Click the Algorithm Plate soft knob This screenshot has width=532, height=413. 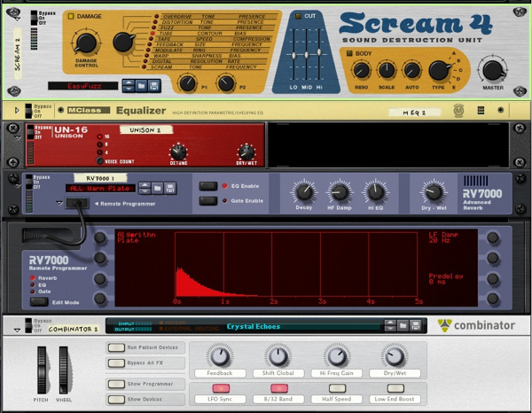coord(100,238)
